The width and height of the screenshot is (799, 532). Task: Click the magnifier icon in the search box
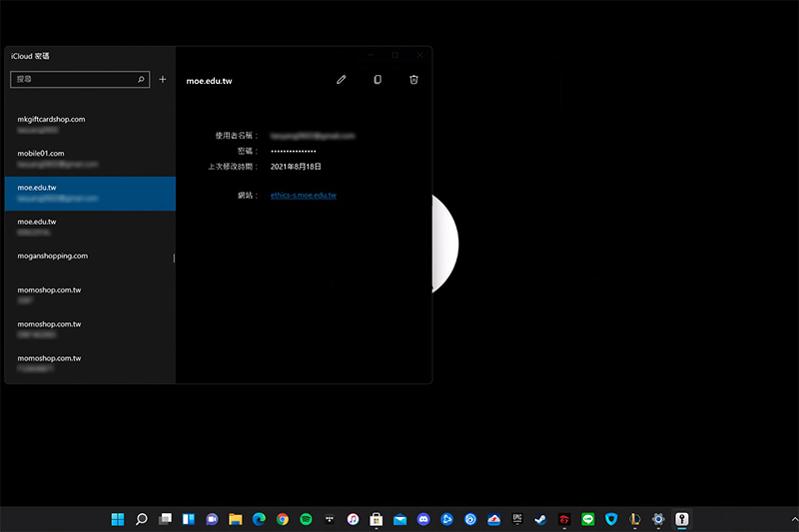pyautogui.click(x=141, y=79)
